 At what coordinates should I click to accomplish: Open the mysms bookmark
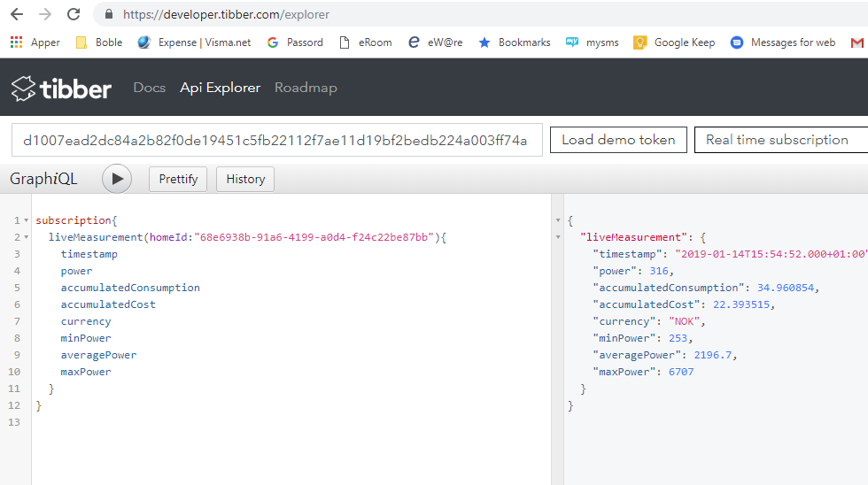coord(593,42)
